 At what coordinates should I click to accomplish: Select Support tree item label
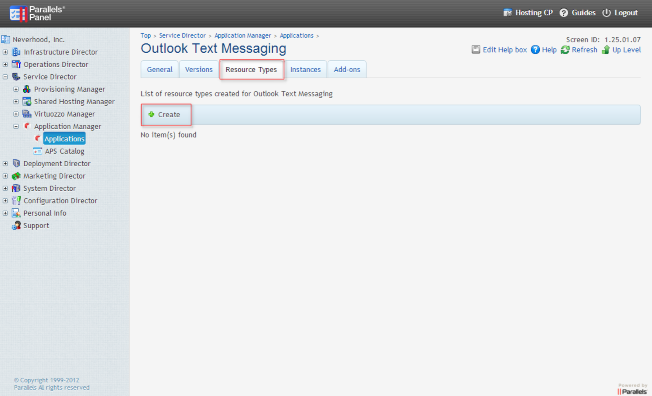(36, 225)
